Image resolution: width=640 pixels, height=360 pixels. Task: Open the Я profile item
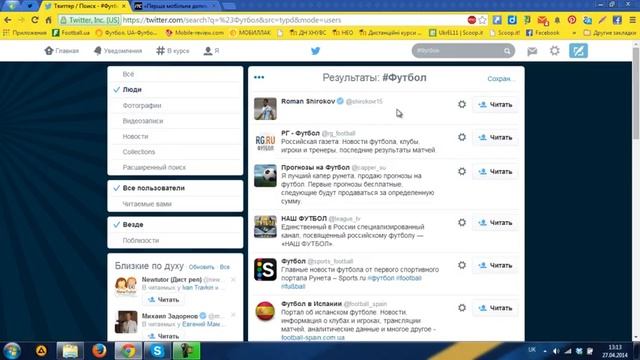click(x=211, y=51)
